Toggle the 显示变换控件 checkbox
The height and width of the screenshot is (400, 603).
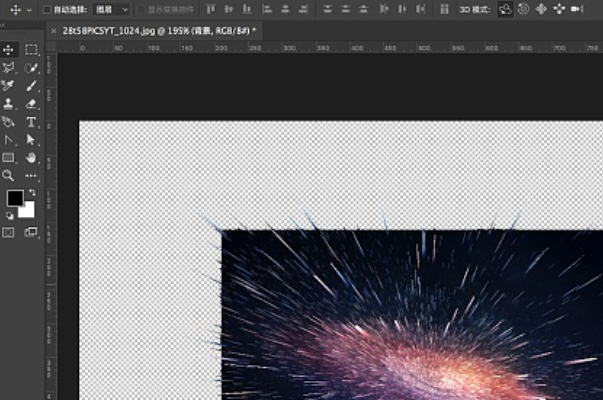tap(141, 10)
